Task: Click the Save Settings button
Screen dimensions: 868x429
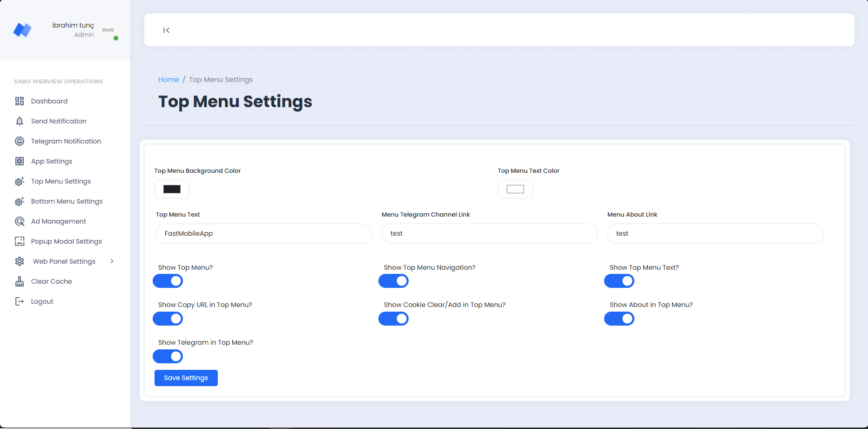Action: [x=186, y=378]
